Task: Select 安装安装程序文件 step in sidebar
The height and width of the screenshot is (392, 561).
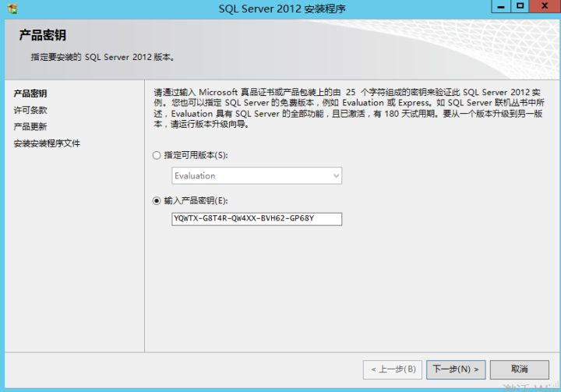Action: [x=47, y=143]
